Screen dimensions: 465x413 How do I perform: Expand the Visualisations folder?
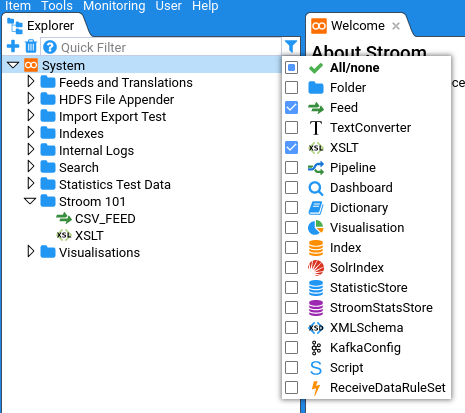coord(31,252)
